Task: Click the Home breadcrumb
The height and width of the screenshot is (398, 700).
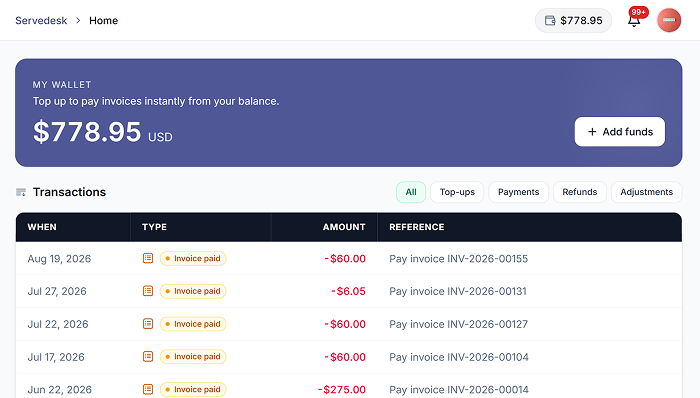Action: (x=104, y=21)
